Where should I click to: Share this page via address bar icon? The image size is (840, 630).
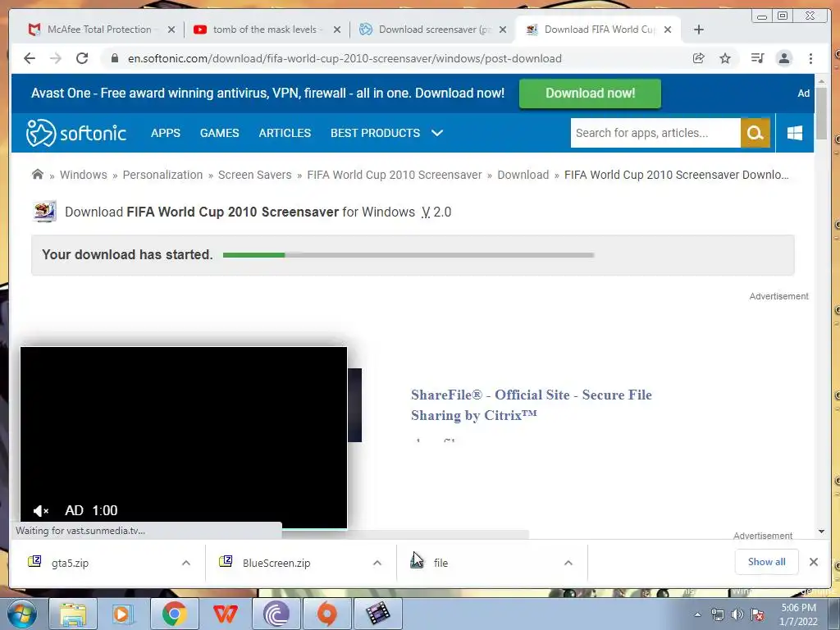(x=699, y=58)
